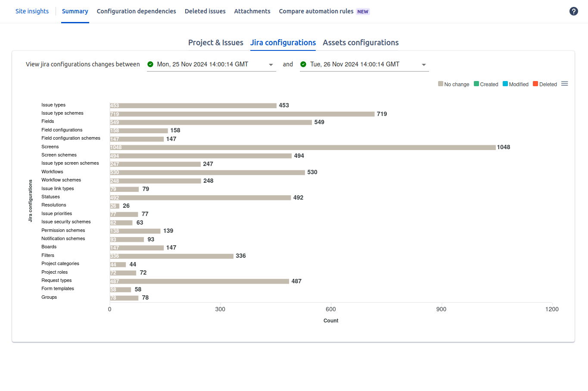
Task: Open the Configuration dependencies page
Action: click(x=136, y=11)
